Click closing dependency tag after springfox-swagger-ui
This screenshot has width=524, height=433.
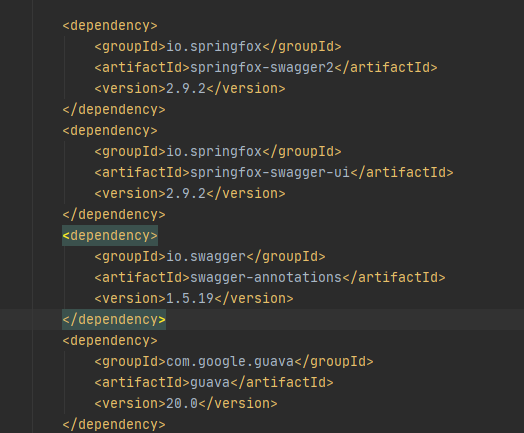click(x=114, y=214)
